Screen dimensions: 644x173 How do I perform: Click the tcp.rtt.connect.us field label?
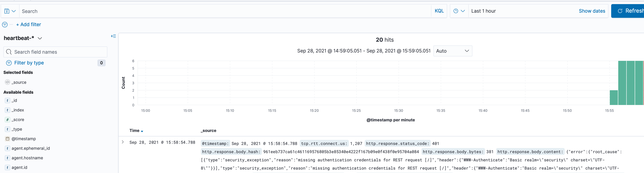coord(324,143)
